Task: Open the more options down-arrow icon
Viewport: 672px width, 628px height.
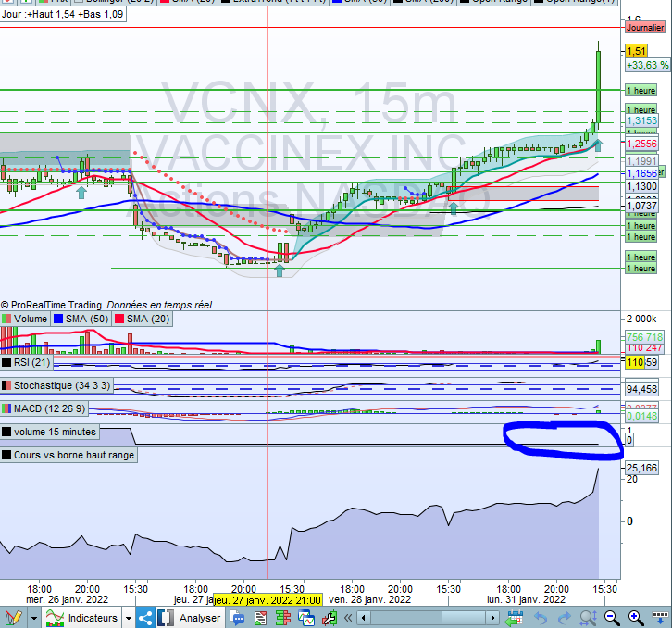Action: pyautogui.click(x=660, y=616)
